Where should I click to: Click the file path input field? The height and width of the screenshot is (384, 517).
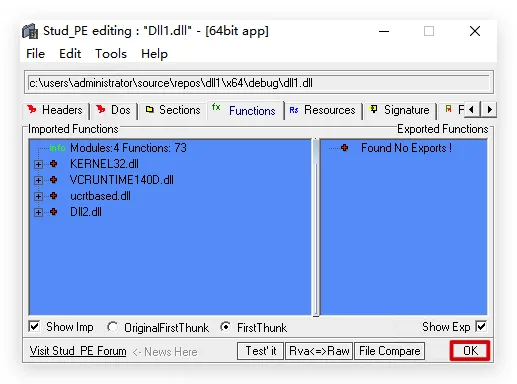pos(259,83)
